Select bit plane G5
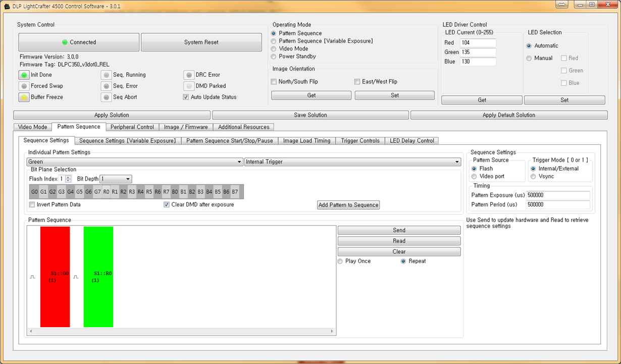This screenshot has width=621, height=364. click(x=79, y=192)
